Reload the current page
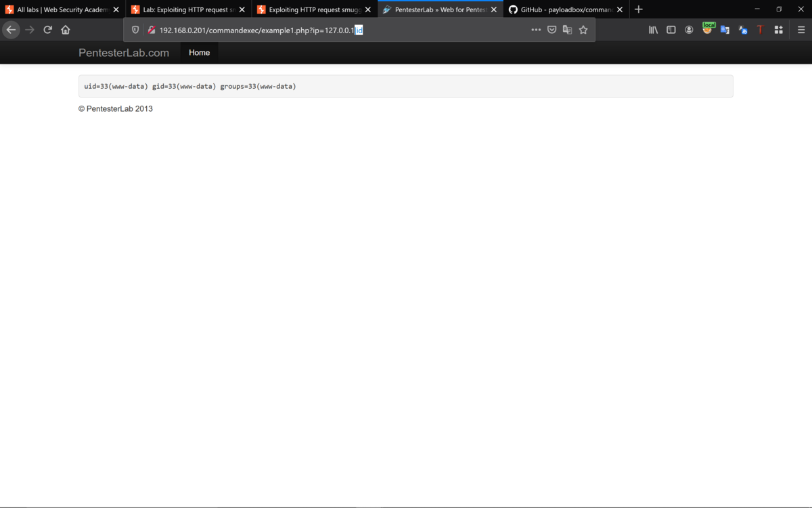 point(47,30)
